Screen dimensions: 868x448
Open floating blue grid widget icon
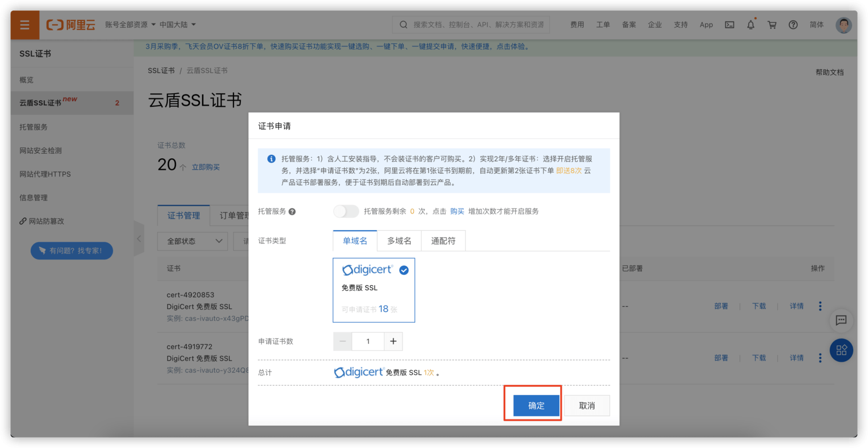coord(841,350)
